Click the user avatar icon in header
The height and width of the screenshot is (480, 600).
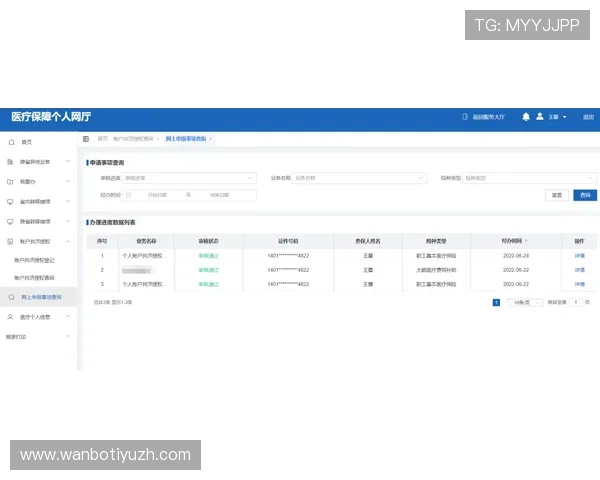[x=540, y=117]
